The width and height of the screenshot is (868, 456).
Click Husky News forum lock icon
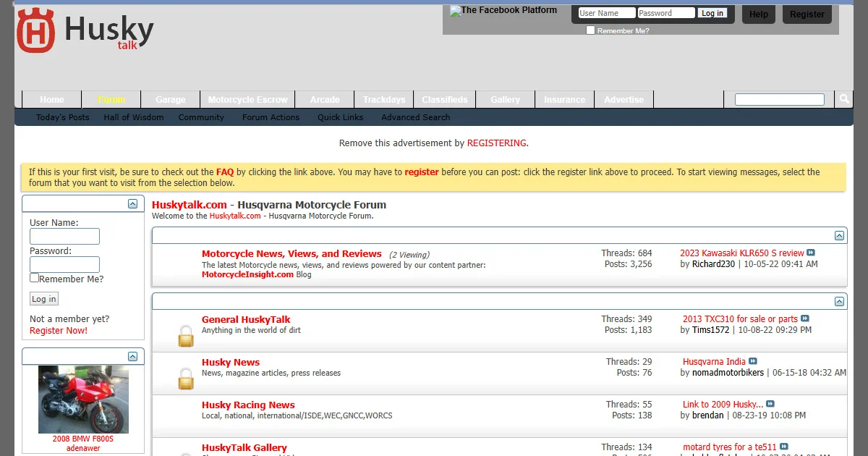[186, 379]
